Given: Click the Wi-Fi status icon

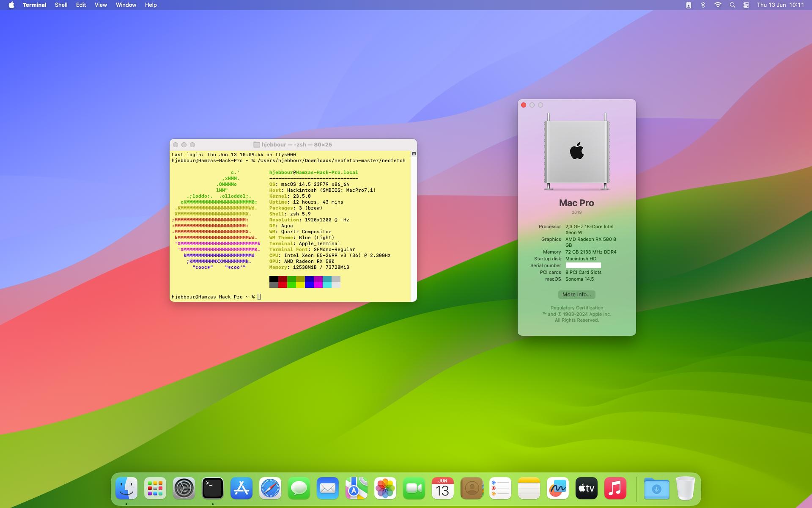Looking at the screenshot, I should 718,5.
